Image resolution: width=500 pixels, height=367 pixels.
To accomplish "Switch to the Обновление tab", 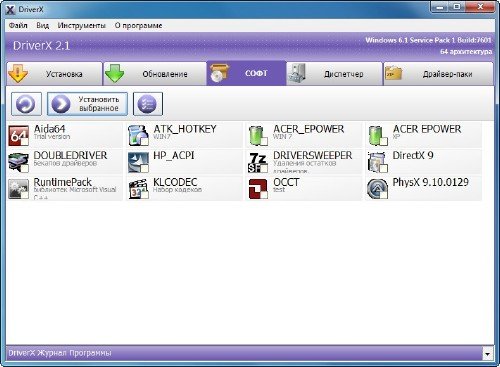I will pos(155,74).
